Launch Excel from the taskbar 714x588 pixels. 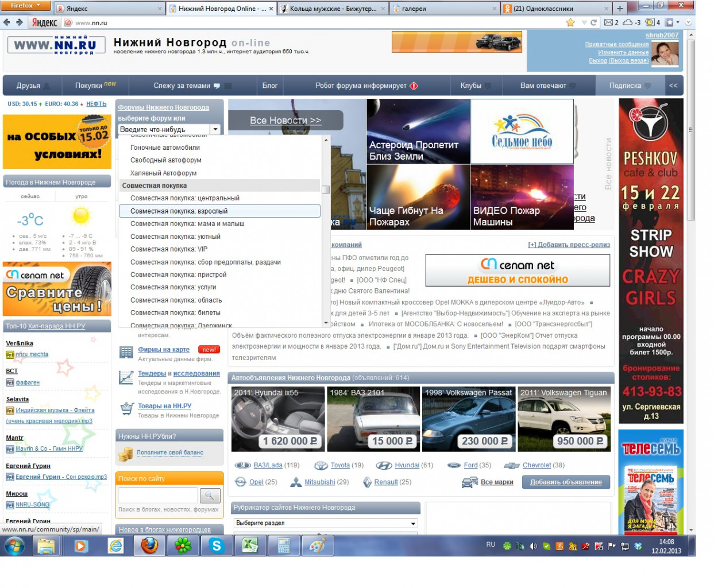coord(250,546)
